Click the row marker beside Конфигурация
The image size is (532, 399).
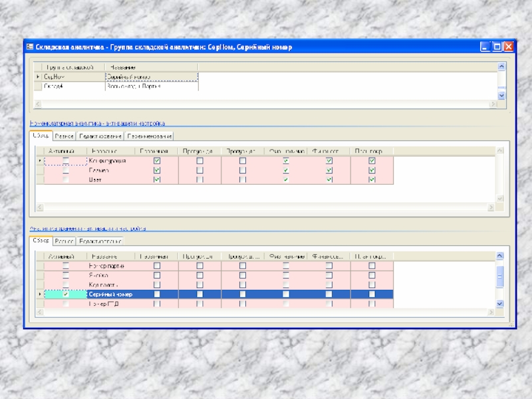click(40, 160)
